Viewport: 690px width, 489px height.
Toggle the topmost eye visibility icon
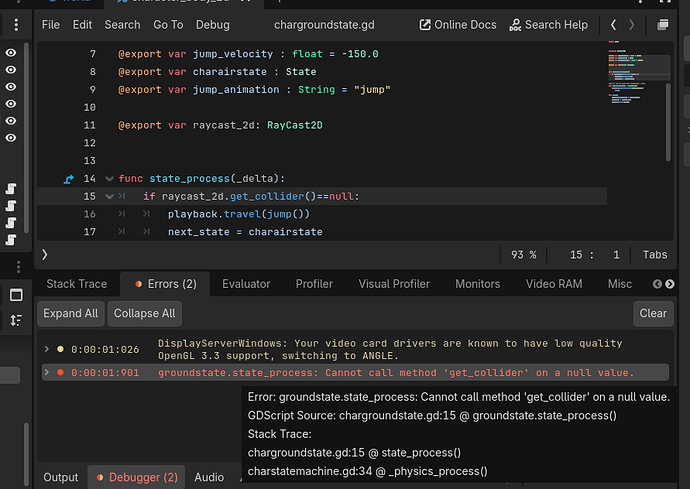11,53
